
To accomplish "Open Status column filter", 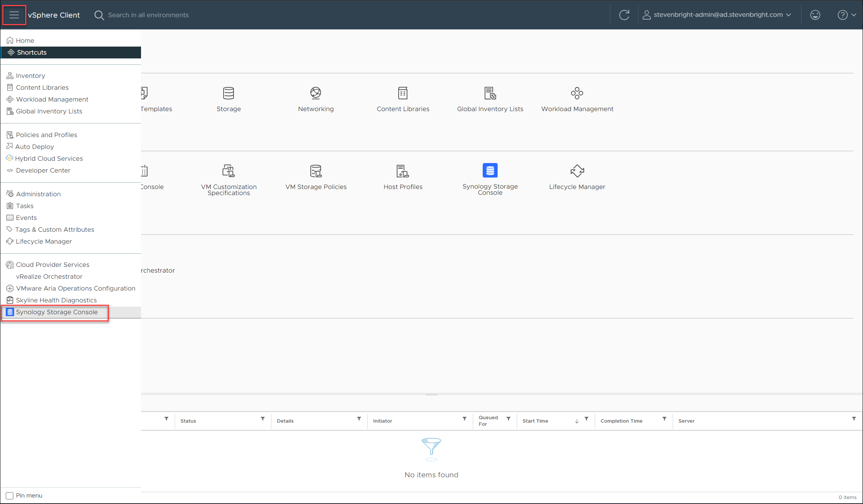I will click(263, 419).
